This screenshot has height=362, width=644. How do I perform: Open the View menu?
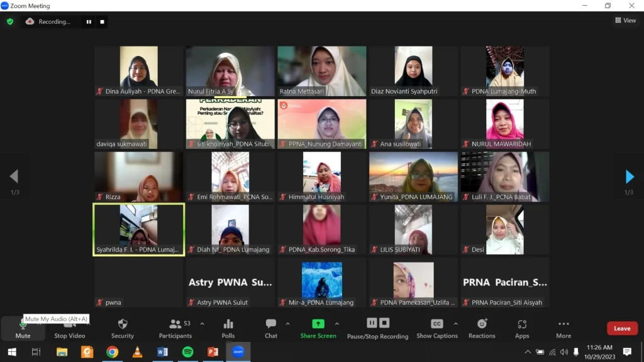click(x=625, y=20)
